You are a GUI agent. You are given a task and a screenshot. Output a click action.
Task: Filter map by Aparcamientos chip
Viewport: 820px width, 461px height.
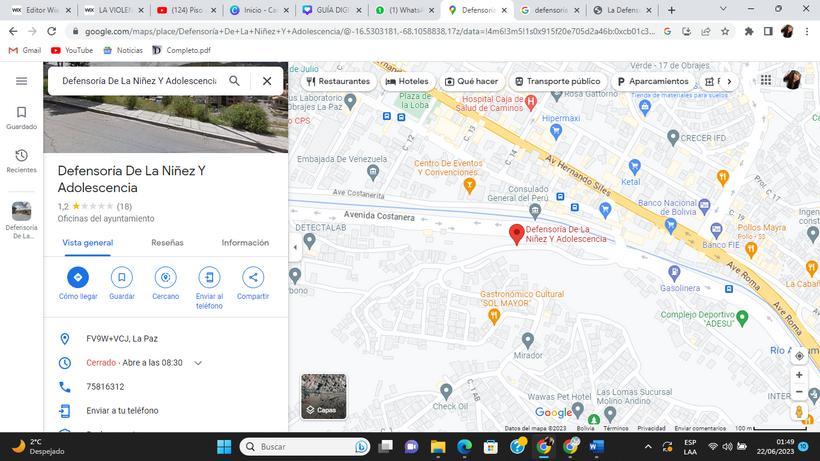[653, 82]
